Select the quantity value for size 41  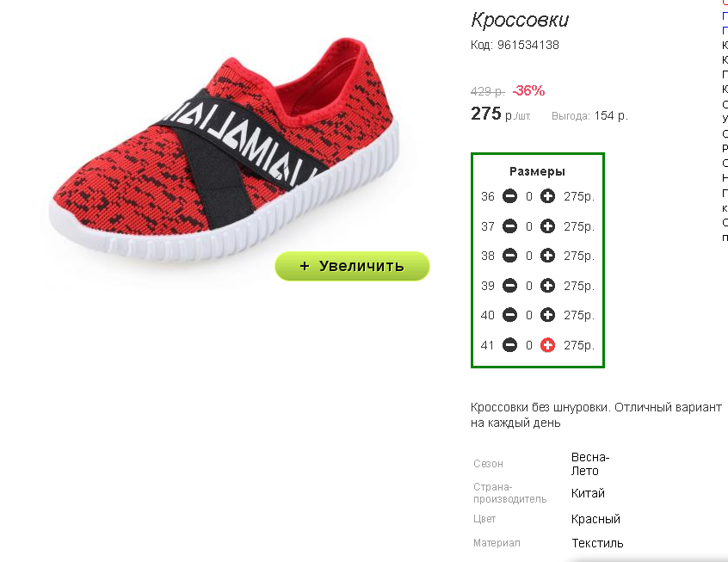pyautogui.click(x=529, y=346)
